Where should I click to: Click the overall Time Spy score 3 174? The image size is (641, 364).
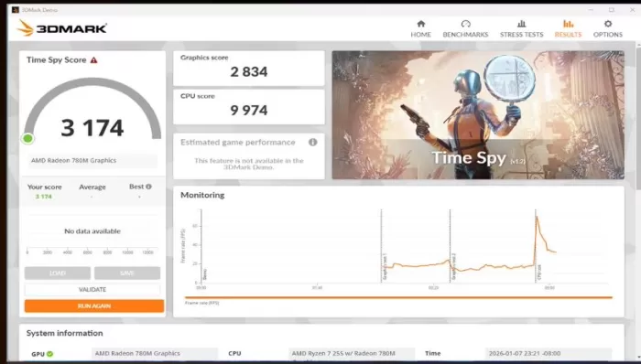click(x=92, y=128)
